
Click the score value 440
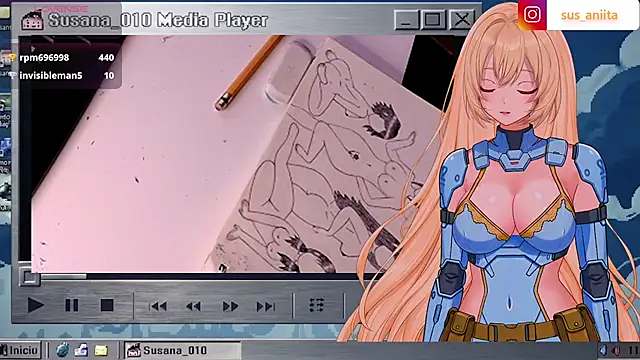106,58
